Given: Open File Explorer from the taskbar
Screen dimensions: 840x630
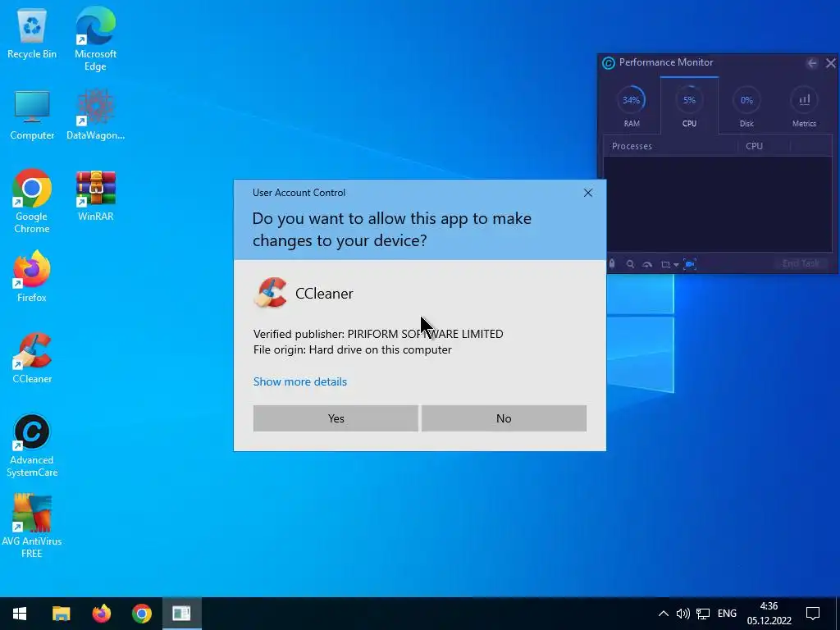Looking at the screenshot, I should coord(61,614).
